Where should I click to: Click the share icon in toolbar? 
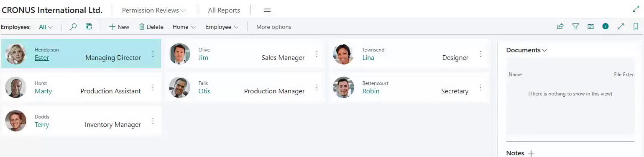560,26
